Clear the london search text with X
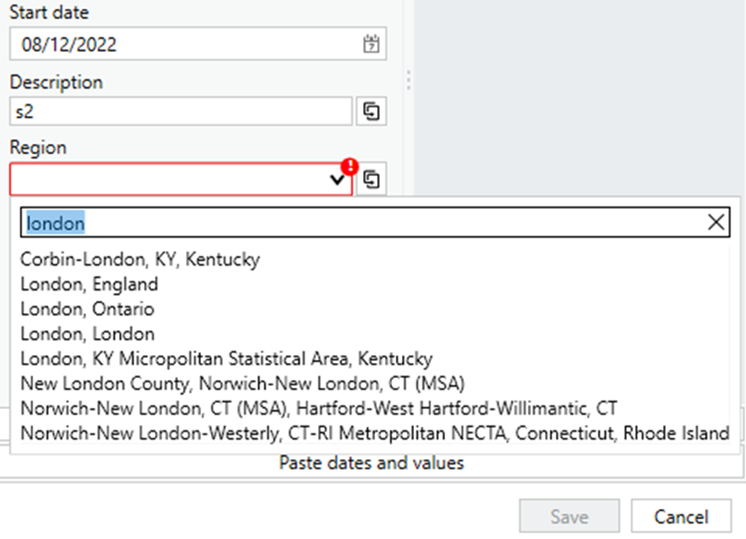The height and width of the screenshot is (539, 746). (x=716, y=222)
